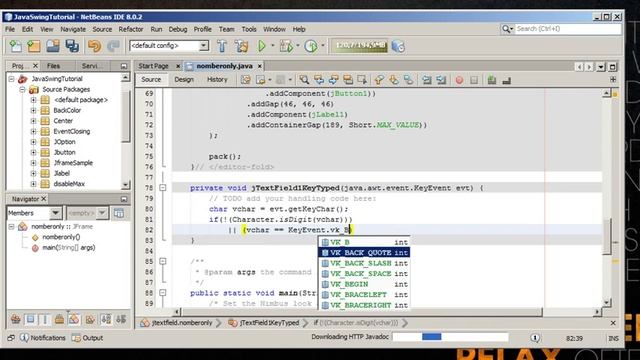Click the Undo arrow icon
This screenshot has height=360, width=640.
94,46
